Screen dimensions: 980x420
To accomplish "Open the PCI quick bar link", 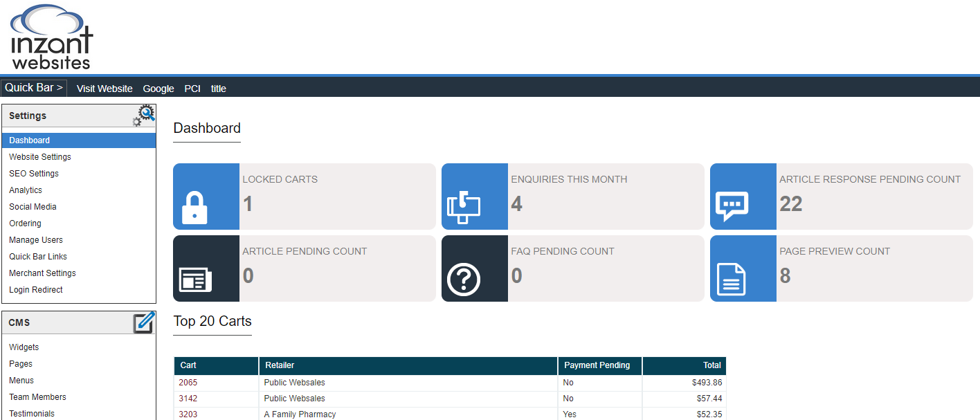I will point(192,89).
